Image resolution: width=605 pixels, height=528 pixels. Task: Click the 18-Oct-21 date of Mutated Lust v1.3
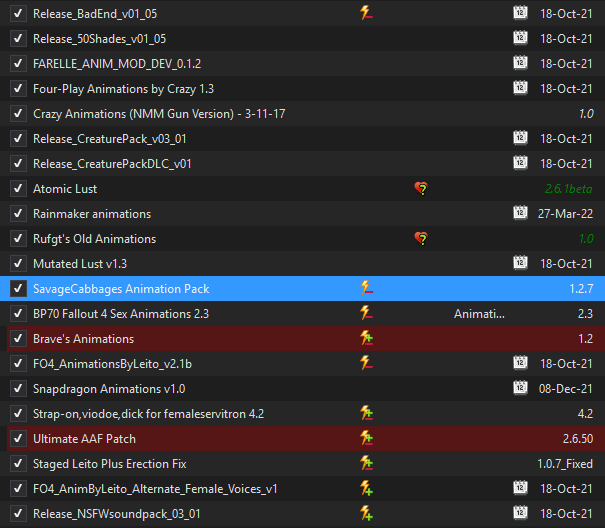(x=566, y=264)
